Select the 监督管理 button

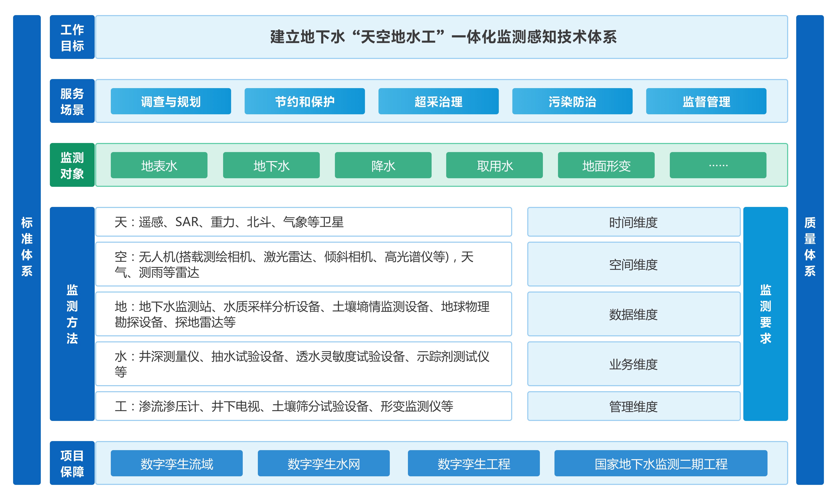[x=706, y=101]
